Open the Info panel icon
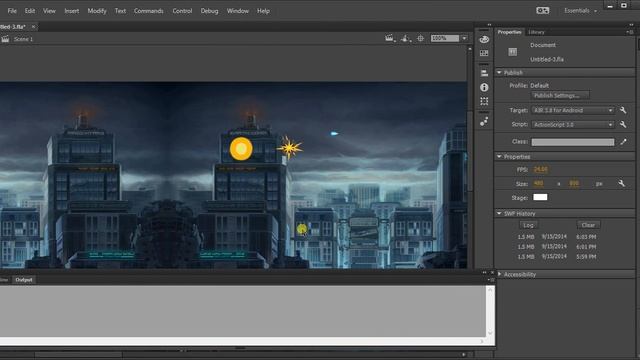Viewport: 640px width, 360px height. click(484, 87)
